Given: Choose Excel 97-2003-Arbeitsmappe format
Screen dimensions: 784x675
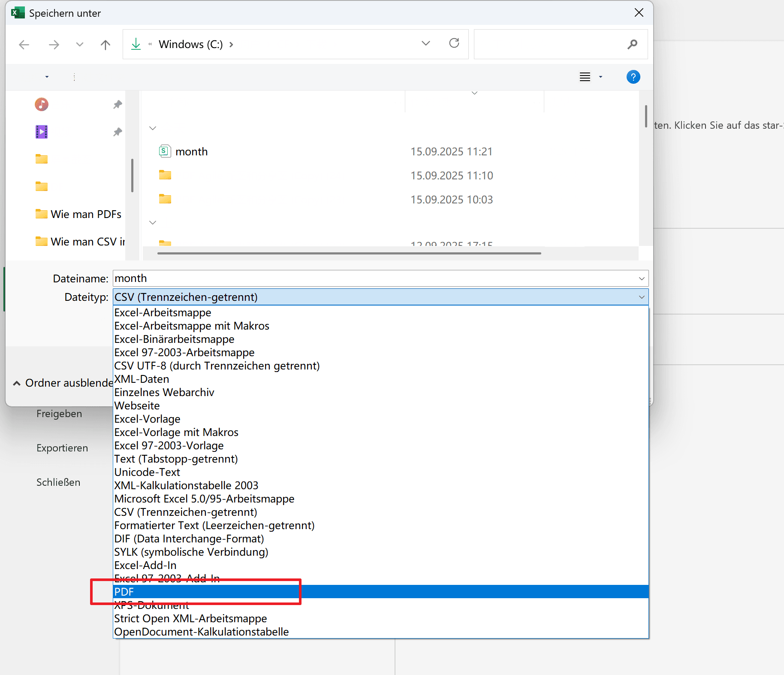Looking at the screenshot, I should [x=380, y=352].
